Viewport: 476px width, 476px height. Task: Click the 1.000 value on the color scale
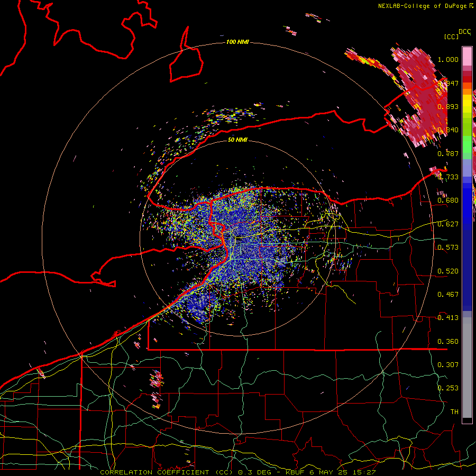448,59
